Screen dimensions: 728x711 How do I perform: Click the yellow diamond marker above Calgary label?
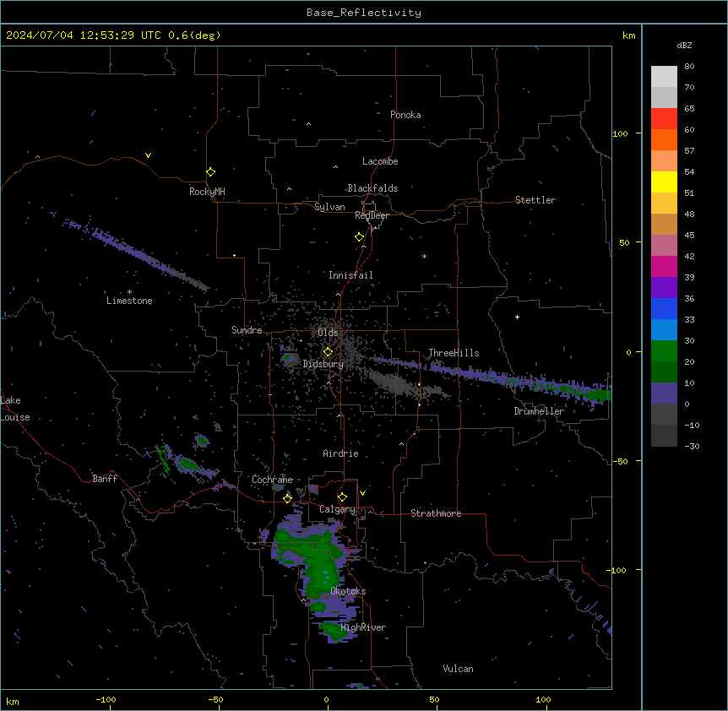tap(342, 497)
